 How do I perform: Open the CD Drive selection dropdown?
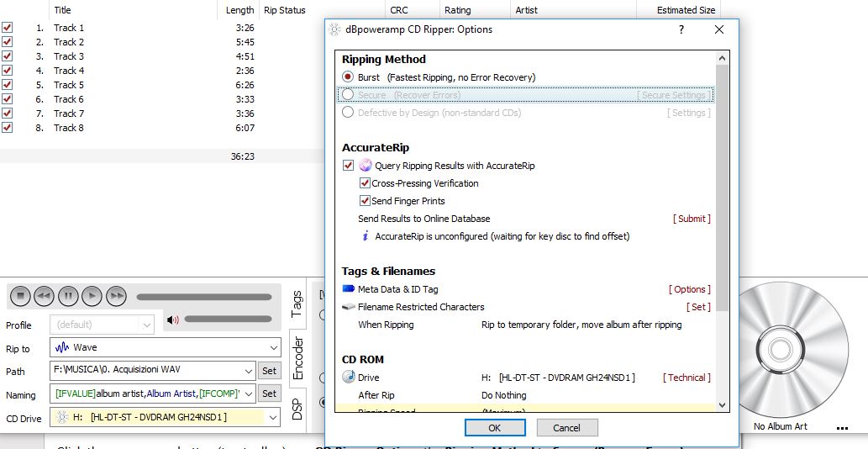(273, 417)
